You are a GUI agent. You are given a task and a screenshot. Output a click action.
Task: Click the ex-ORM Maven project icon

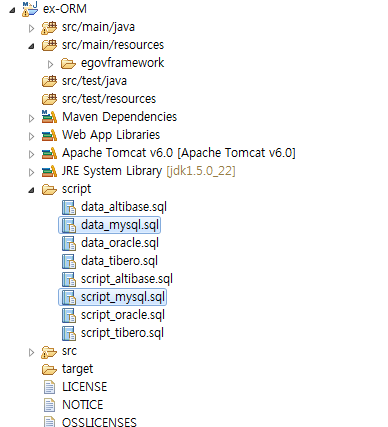30,9
